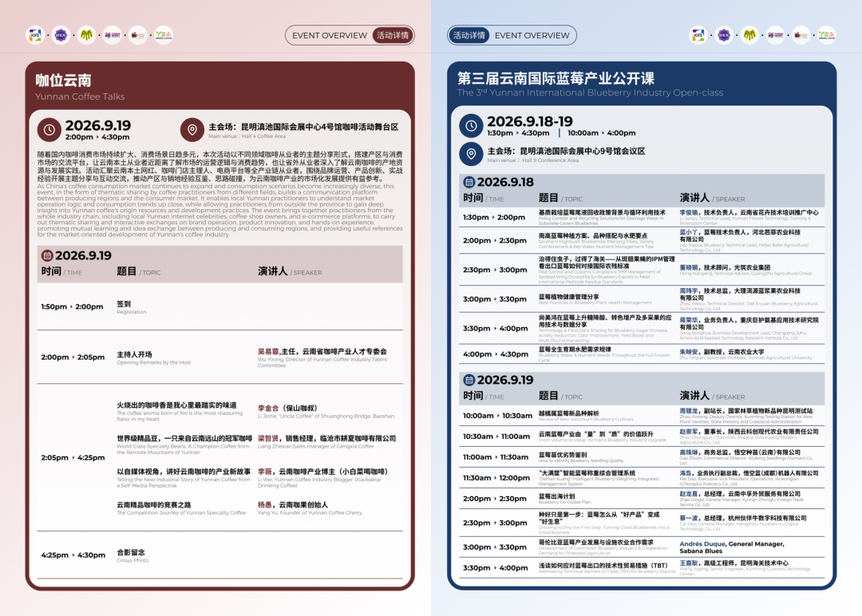Click the 1:30pm–2:00pm row on 2026.9.18
Image resolution: width=862 pixels, height=616 pixels.
pyautogui.click(x=642, y=217)
